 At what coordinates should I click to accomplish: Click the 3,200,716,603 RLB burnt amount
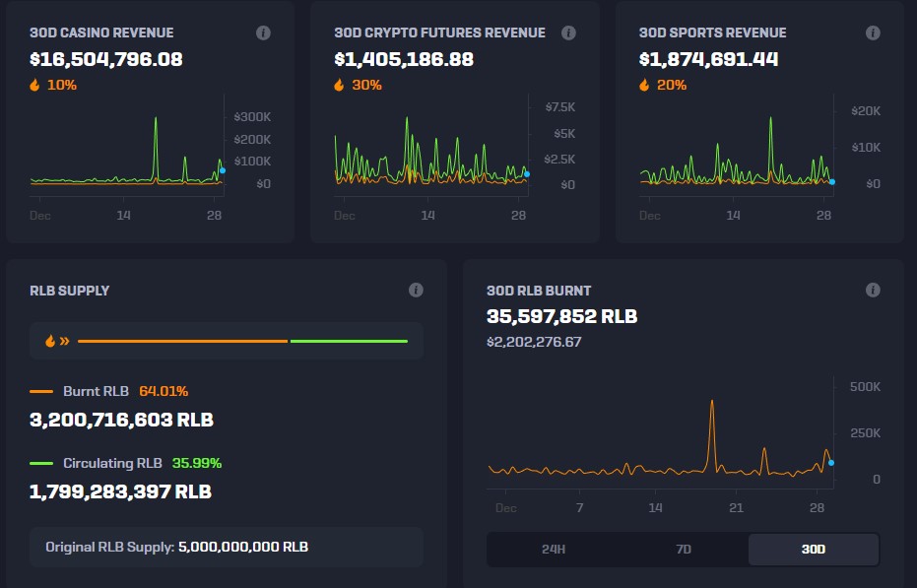point(122,420)
